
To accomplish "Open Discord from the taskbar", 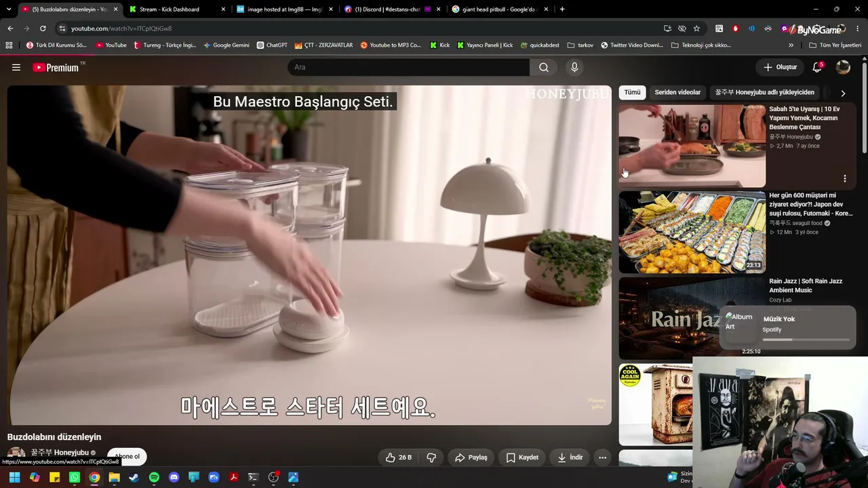I will 174,477.
